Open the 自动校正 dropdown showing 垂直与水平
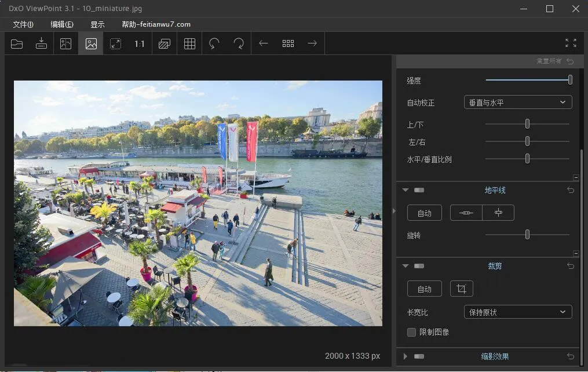Image resolution: width=588 pixels, height=372 pixels. pyautogui.click(x=517, y=102)
